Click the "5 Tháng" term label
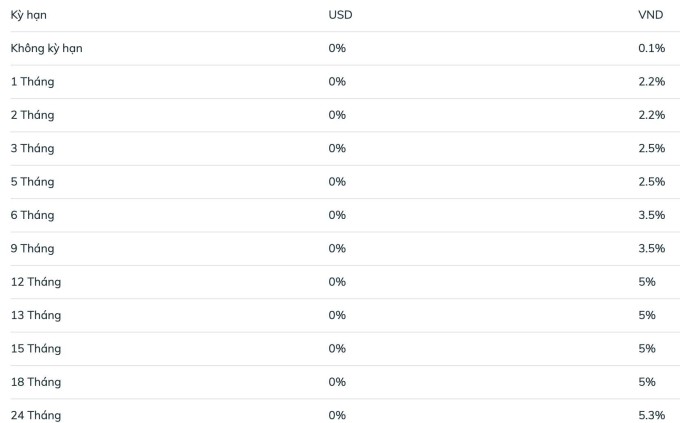Screen dimensions: 680x423 click(32, 182)
